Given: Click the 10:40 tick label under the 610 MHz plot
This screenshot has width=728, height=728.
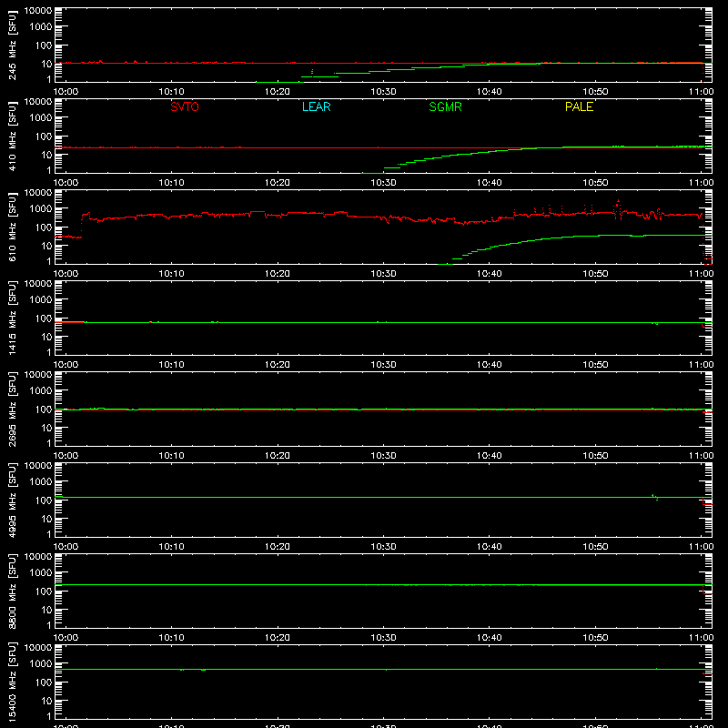Looking at the screenshot, I should [490, 274].
